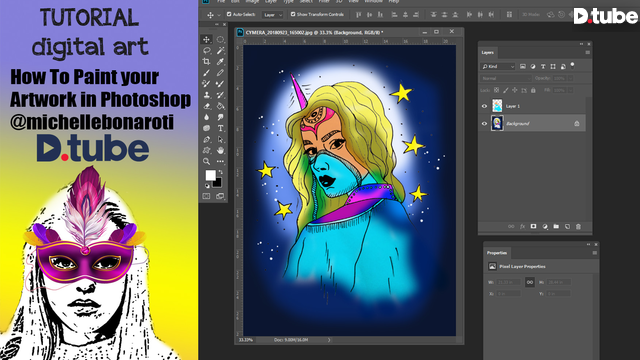Select the Pen tool
Image resolution: width=640 pixels, height=360 pixels.
point(207,140)
